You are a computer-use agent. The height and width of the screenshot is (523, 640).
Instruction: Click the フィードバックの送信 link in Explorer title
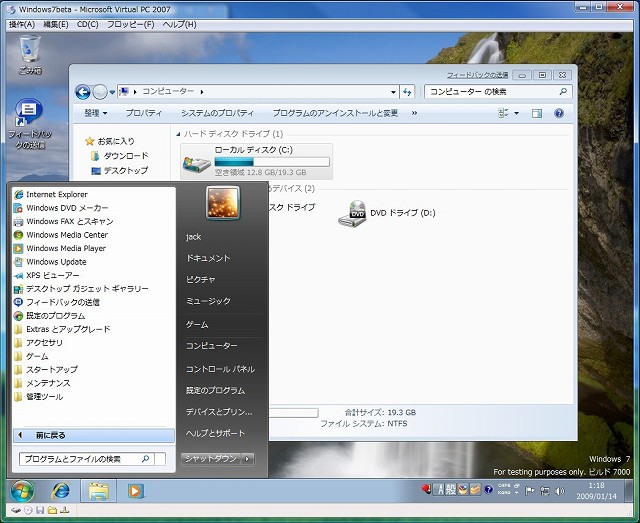point(477,75)
